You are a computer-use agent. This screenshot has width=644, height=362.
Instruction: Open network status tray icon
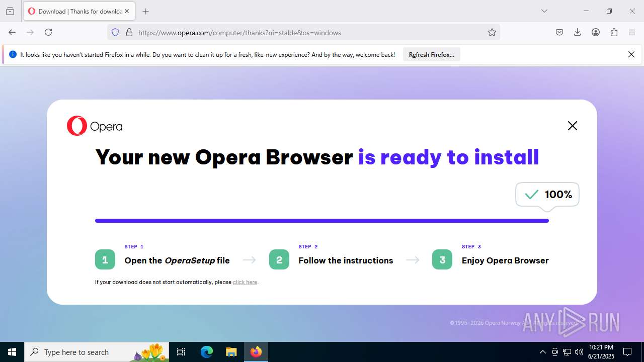click(567, 352)
